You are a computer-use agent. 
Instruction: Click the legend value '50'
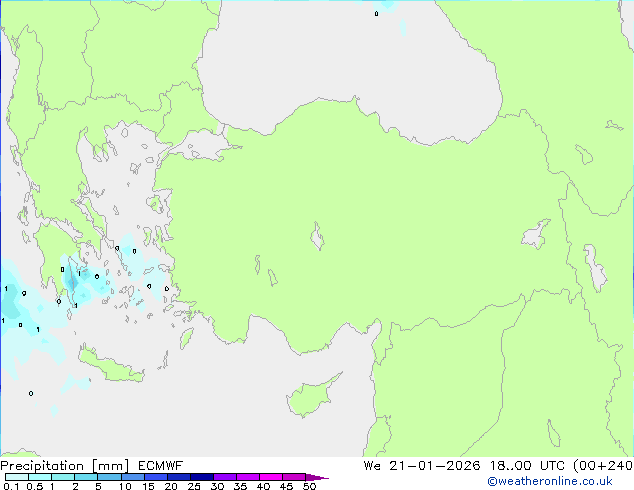point(309,486)
